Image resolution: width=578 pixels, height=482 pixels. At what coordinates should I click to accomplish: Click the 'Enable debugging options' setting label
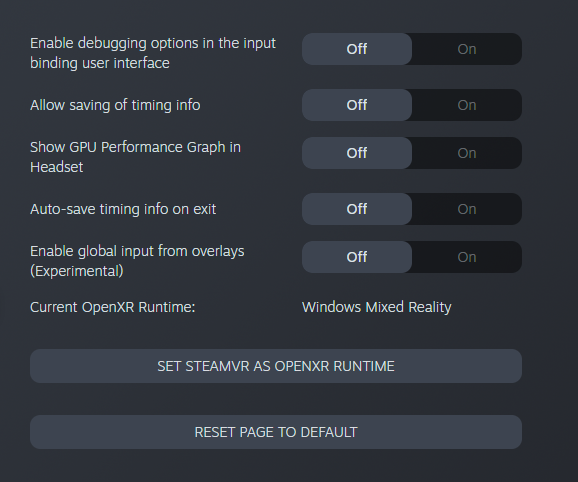point(153,53)
